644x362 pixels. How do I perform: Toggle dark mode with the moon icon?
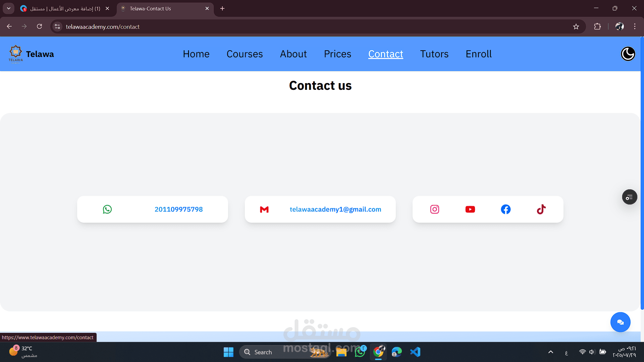click(628, 54)
